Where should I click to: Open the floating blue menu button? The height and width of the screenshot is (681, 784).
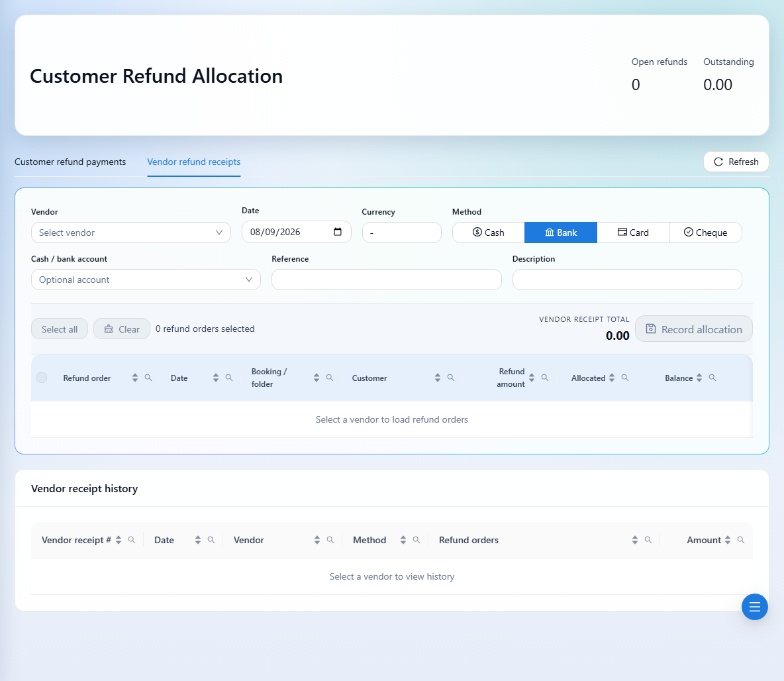(754, 607)
